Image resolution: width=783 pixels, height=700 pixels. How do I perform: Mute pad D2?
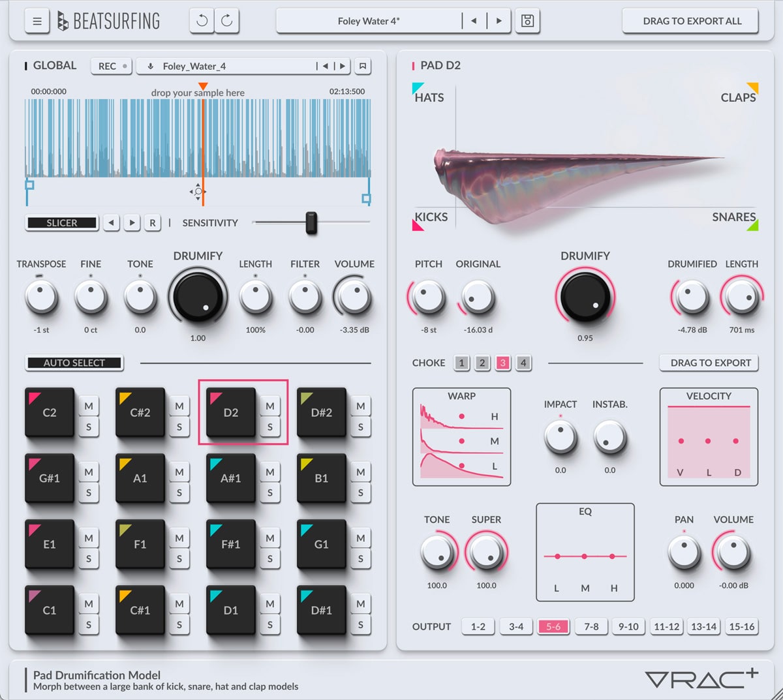click(270, 406)
